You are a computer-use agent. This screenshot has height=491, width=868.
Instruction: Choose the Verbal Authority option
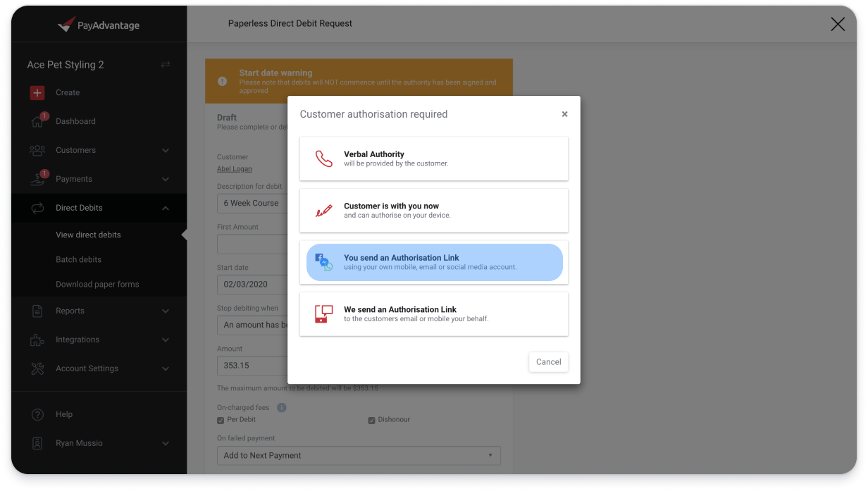(x=434, y=159)
